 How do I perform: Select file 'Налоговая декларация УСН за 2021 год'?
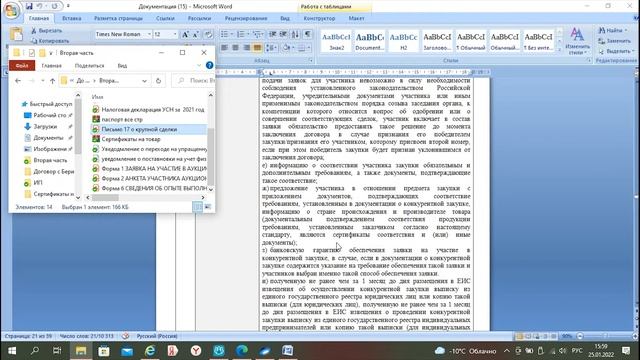tap(148, 110)
